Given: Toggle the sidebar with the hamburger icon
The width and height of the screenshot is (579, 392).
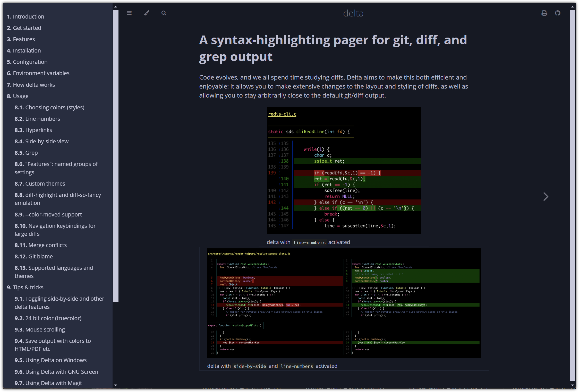Looking at the screenshot, I should point(129,13).
